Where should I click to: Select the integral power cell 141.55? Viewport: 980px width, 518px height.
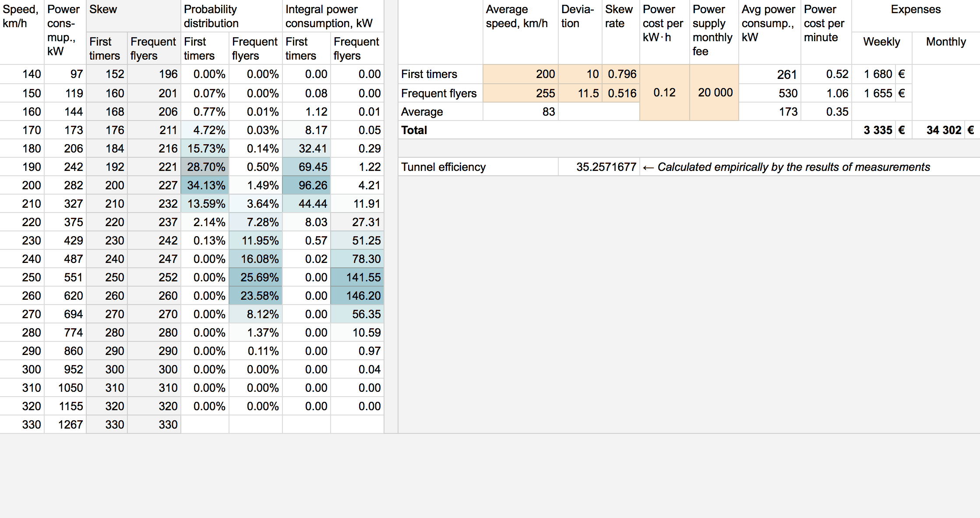tap(357, 277)
